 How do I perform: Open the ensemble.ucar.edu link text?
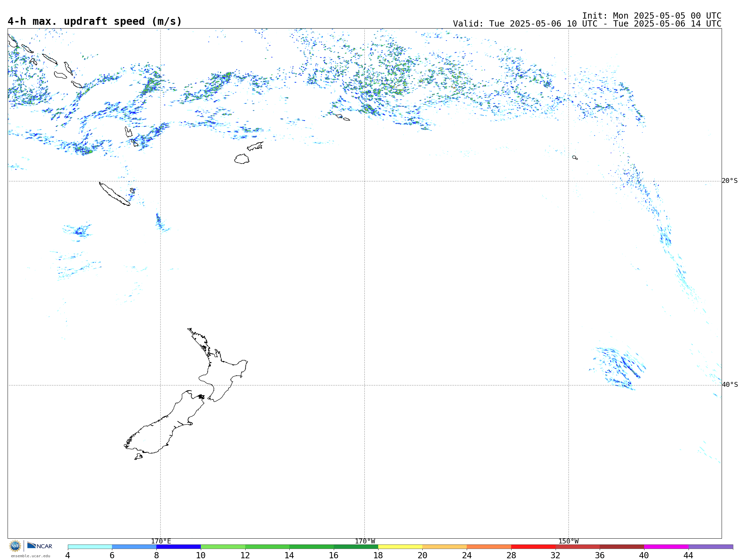tap(31, 556)
